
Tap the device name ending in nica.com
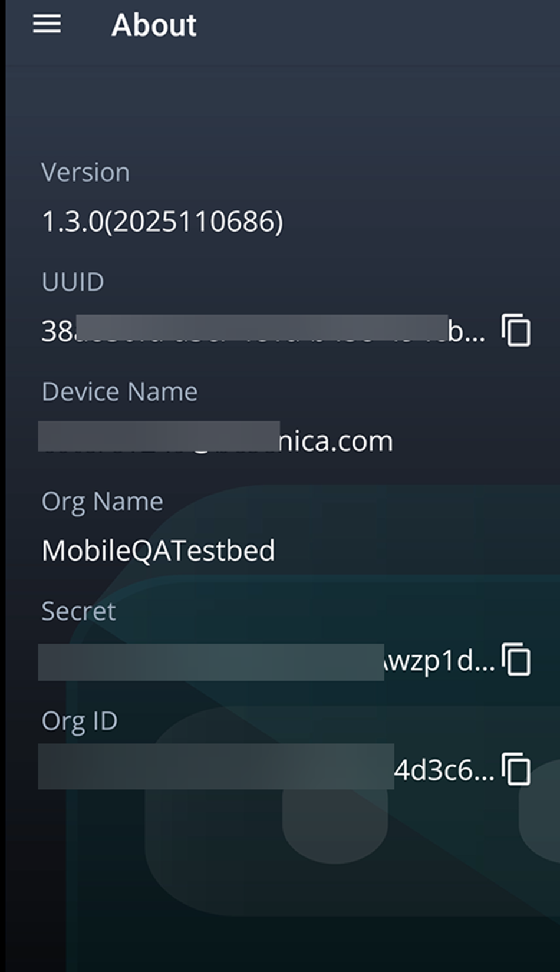(x=216, y=441)
